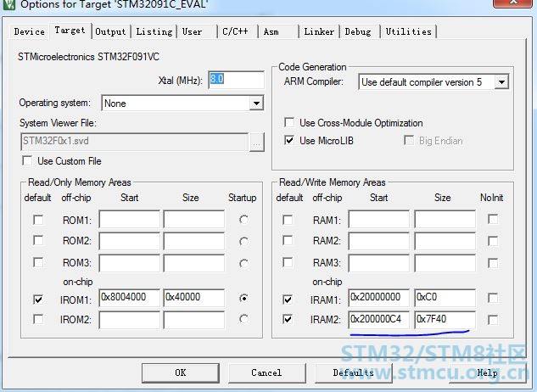Click the ROM2 Start field
The image size is (537, 392).
(130, 241)
